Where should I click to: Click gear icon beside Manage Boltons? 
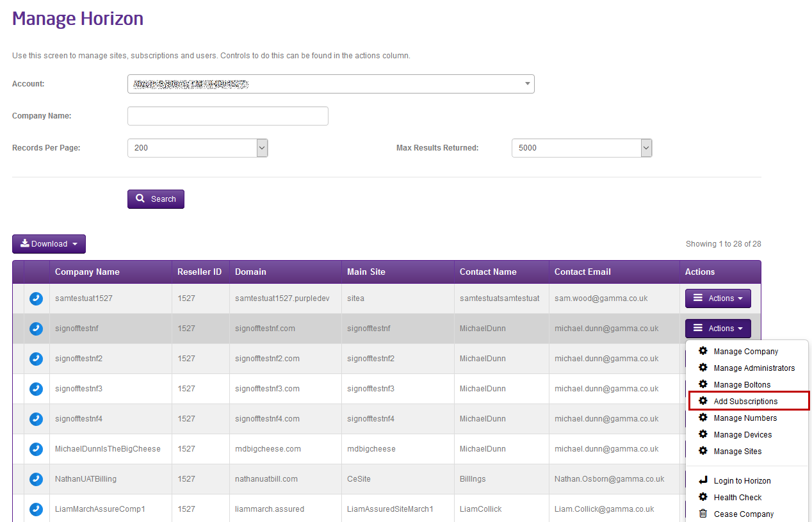pos(703,384)
